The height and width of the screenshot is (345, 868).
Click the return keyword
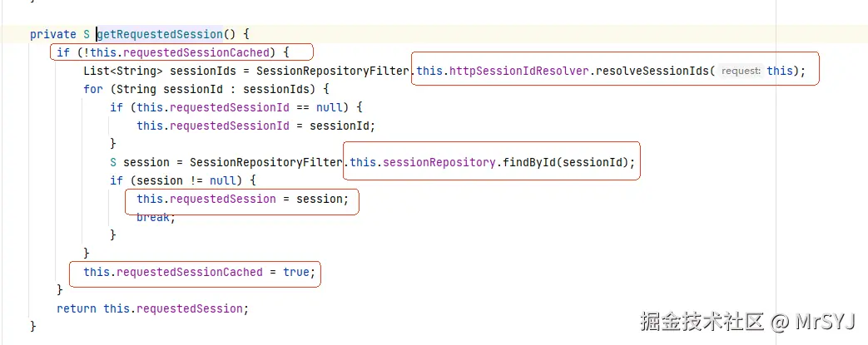(77, 308)
